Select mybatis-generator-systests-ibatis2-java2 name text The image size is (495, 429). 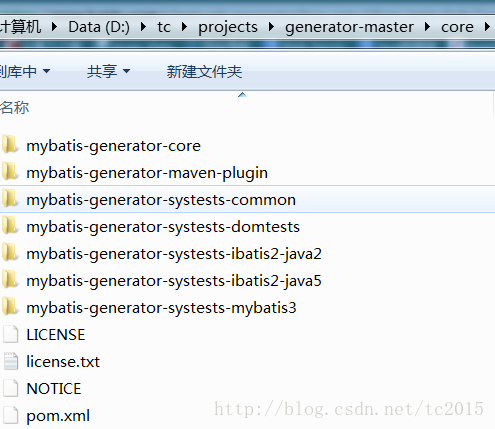[174, 254]
